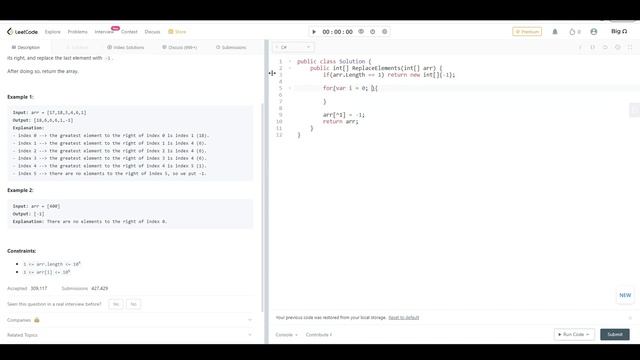Check the streak fire counter icon
The width and height of the screenshot is (640, 360).
[572, 31]
